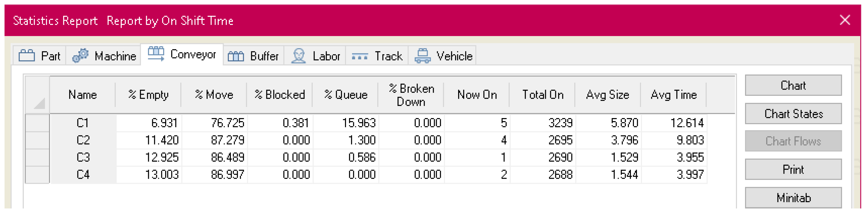Screen dimensions: 868x214
Task: Click the Part tab icon
Action: pyautogui.click(x=27, y=56)
